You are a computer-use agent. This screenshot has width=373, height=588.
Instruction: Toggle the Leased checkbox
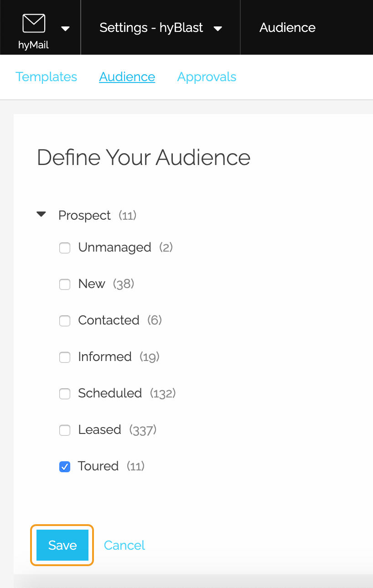point(65,430)
